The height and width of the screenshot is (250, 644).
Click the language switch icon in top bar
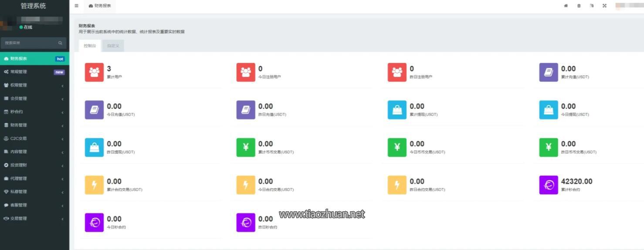(592, 6)
